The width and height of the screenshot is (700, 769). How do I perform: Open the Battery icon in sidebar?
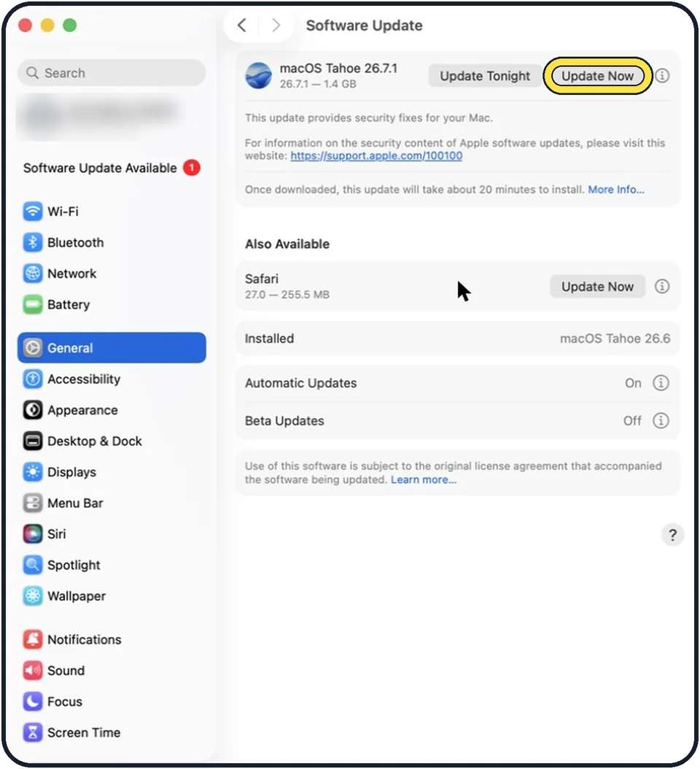tap(32, 304)
